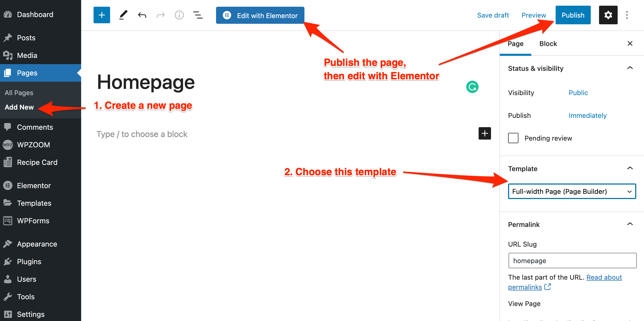This screenshot has height=321, width=644.
Task: Add a block with the black plus button
Action: tap(485, 133)
